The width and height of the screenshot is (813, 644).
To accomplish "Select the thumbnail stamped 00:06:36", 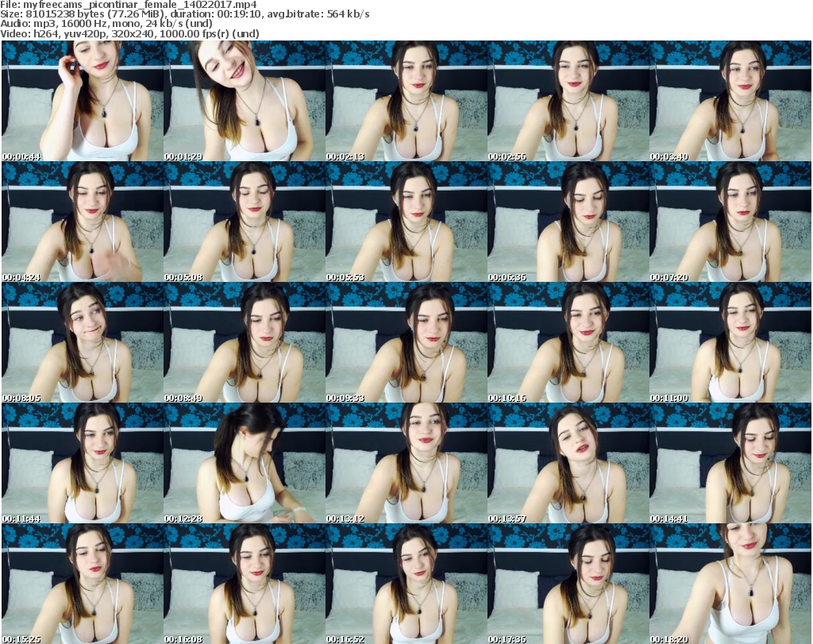I will [x=568, y=222].
